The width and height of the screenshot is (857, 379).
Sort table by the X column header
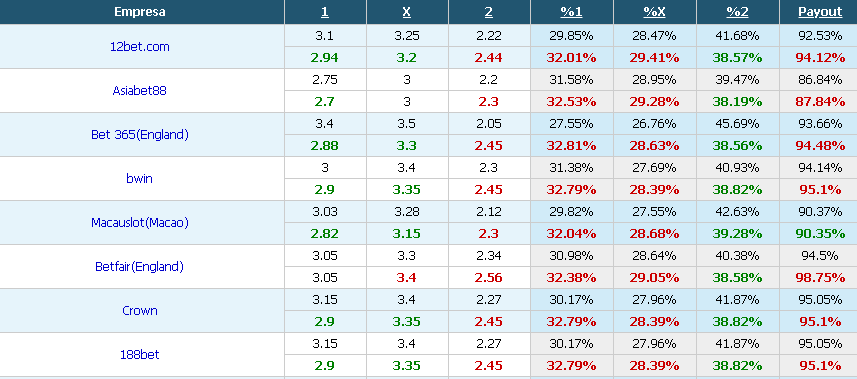click(407, 12)
